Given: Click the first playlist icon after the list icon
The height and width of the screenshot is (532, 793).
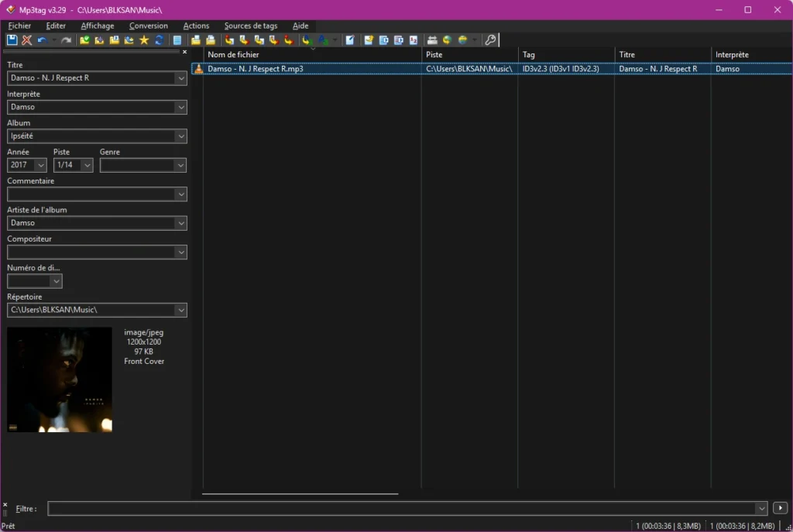Looking at the screenshot, I should click(196, 40).
